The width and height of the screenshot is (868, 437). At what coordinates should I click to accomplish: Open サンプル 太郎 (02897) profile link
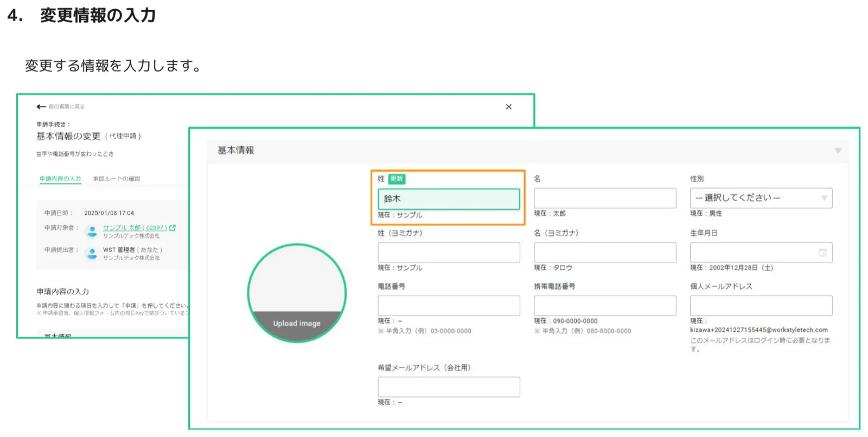pyautogui.click(x=135, y=228)
